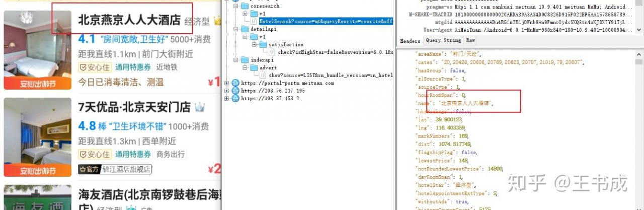Click the M-SHARK-TRACEID header row
Image resolution: width=644 pixels, height=210 pixels.
tap(520, 15)
